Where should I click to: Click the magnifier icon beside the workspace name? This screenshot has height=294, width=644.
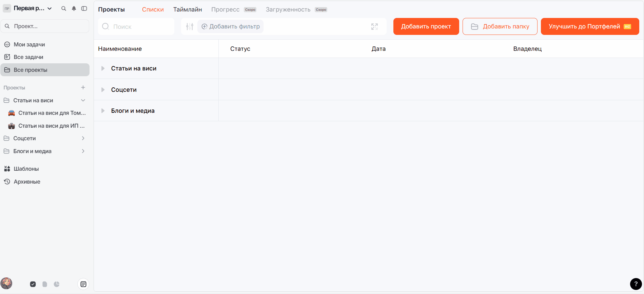[63, 8]
